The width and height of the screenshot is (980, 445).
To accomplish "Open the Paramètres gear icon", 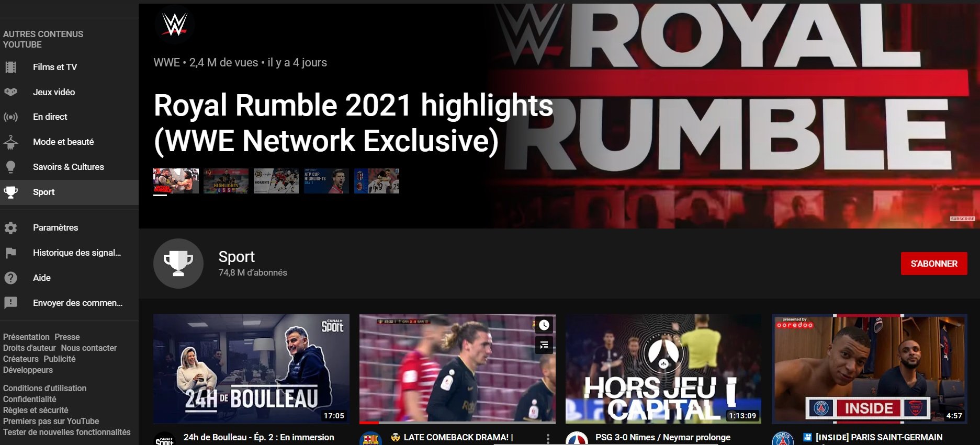I will [x=10, y=227].
